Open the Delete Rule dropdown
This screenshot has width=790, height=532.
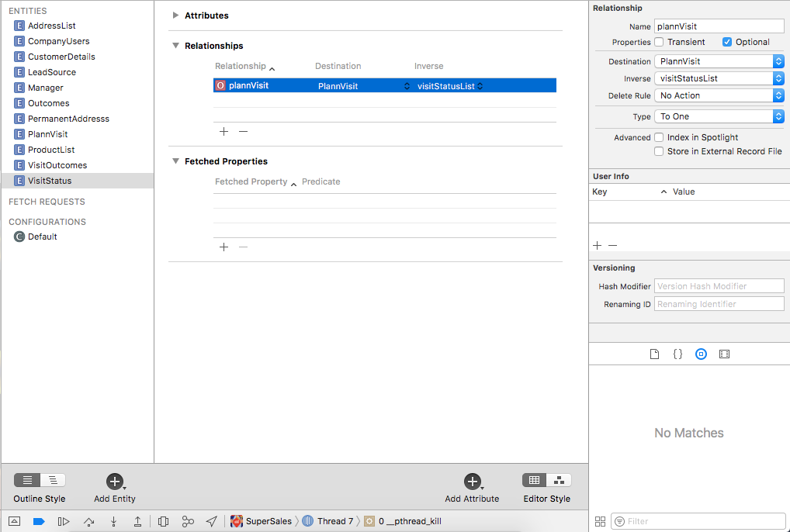719,95
